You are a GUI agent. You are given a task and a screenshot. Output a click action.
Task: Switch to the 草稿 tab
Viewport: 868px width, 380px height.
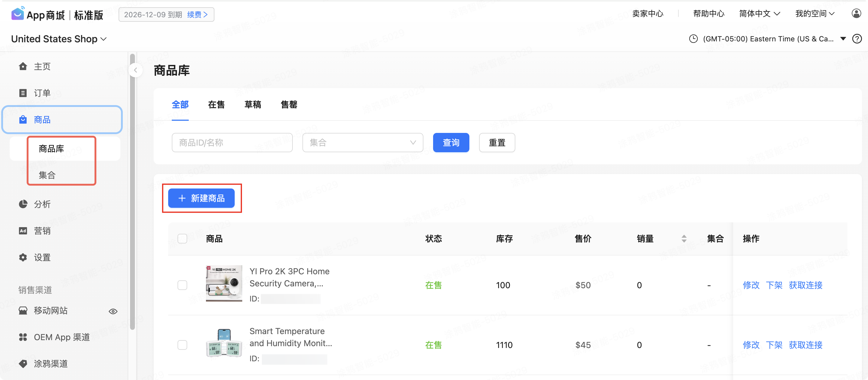(x=253, y=105)
